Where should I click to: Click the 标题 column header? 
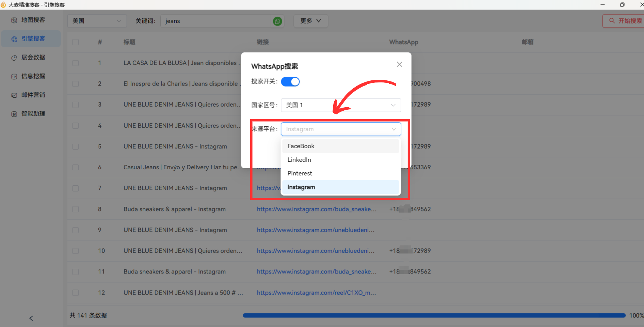point(129,42)
